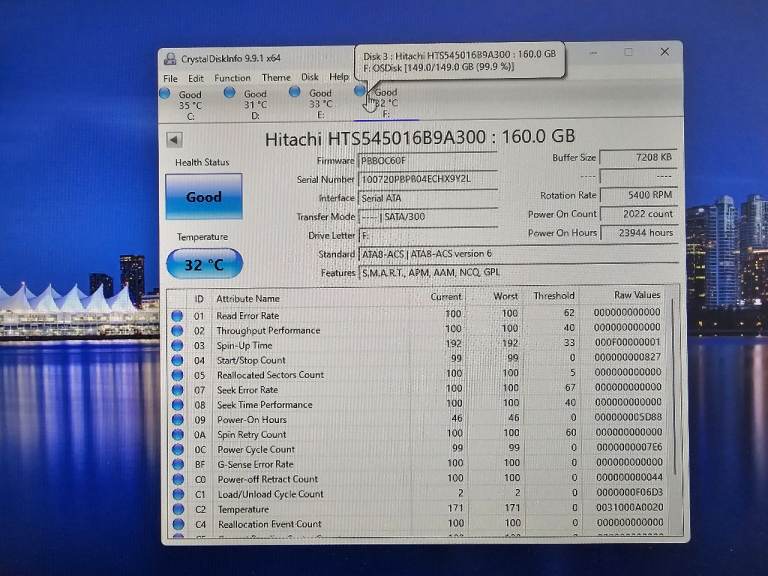Viewport: 768px width, 576px height.
Task: Close the CrystalDiskInfo window
Action: coord(664,51)
